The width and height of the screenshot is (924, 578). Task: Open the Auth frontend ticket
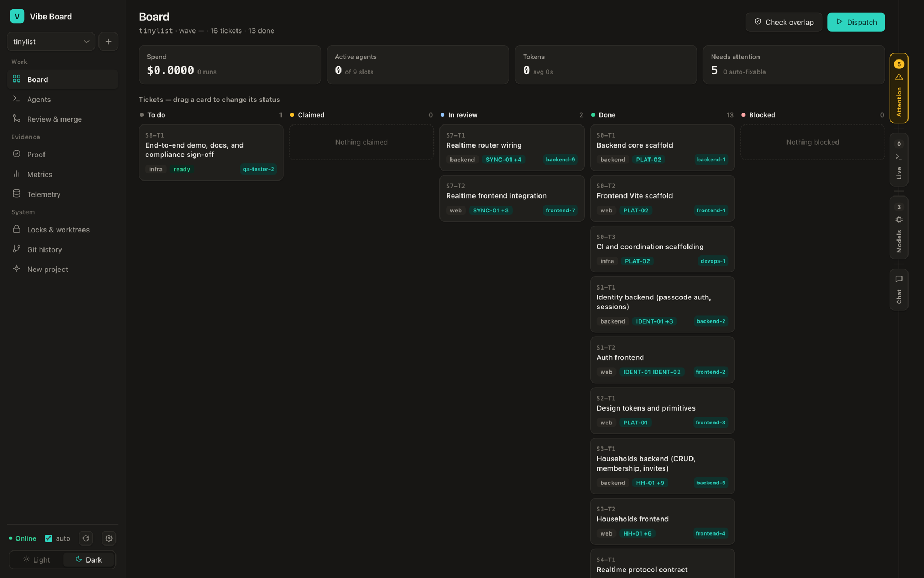pos(662,360)
